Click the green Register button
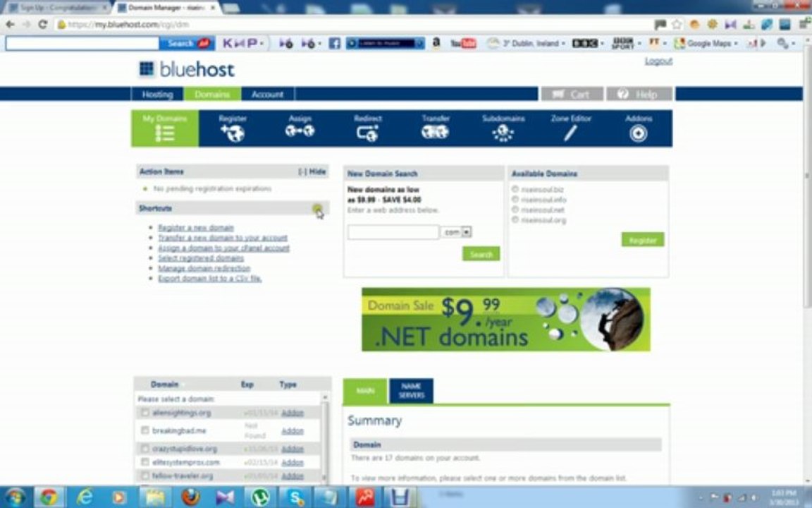812x508 pixels. (x=643, y=240)
